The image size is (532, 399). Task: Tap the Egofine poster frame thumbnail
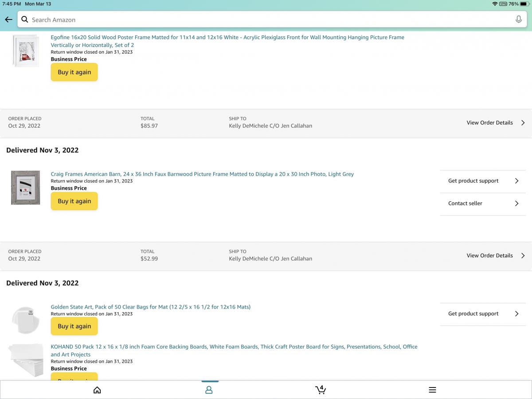26,51
